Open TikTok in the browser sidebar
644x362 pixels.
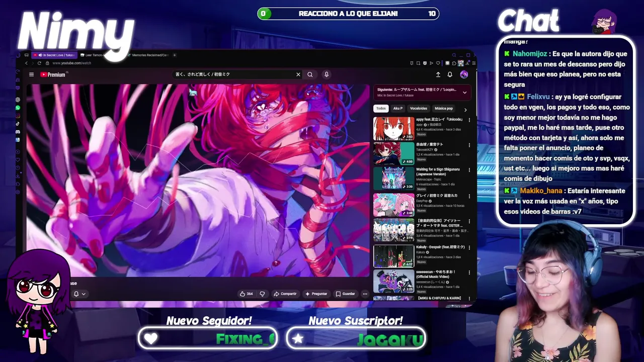18,124
